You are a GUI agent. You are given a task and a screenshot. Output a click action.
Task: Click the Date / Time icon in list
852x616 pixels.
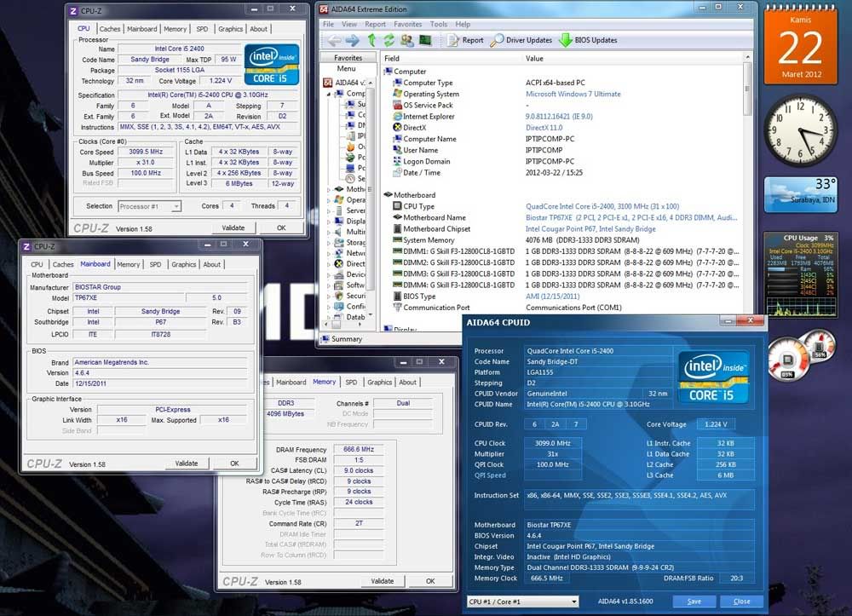pyautogui.click(x=397, y=173)
